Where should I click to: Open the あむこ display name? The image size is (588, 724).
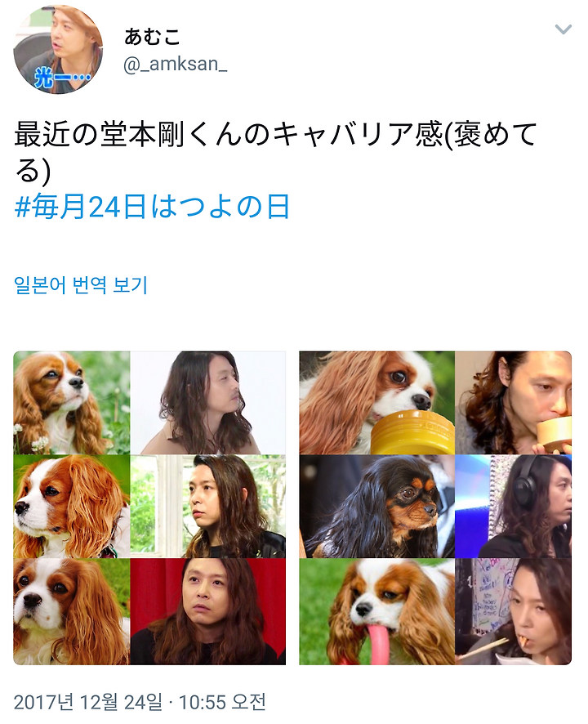[152, 37]
